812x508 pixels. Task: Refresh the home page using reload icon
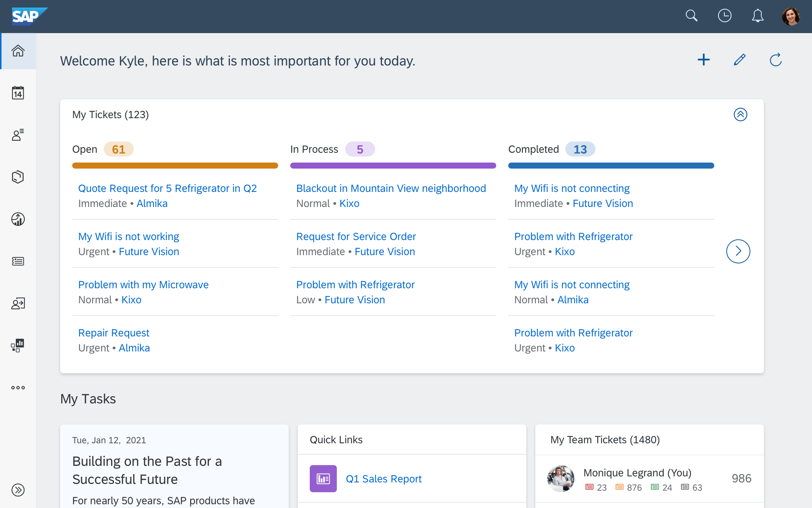point(776,60)
